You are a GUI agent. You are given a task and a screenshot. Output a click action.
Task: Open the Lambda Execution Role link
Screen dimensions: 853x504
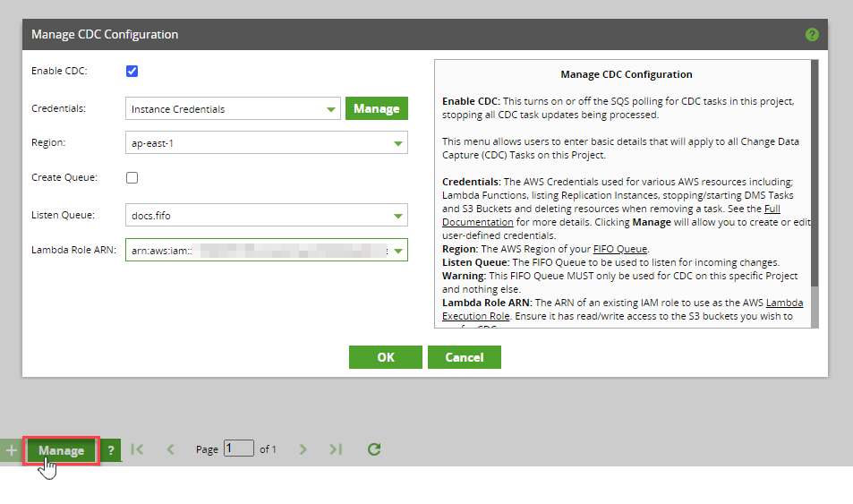click(x=476, y=316)
